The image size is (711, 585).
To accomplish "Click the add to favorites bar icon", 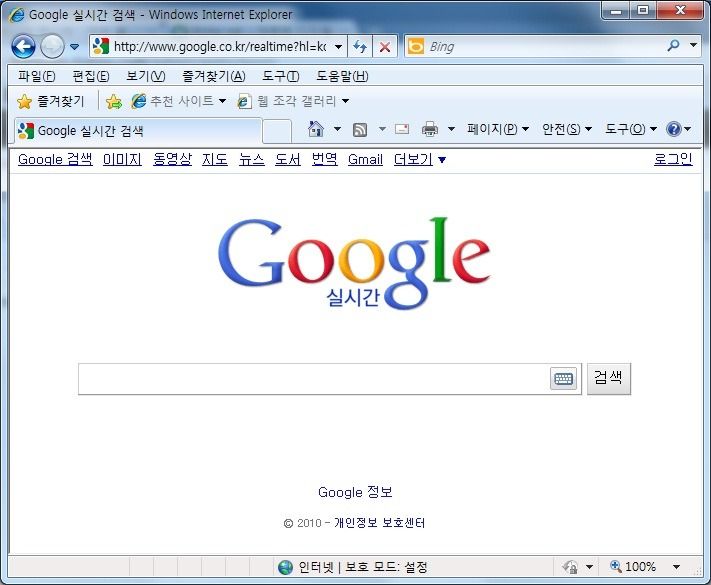I will pyautogui.click(x=114, y=102).
